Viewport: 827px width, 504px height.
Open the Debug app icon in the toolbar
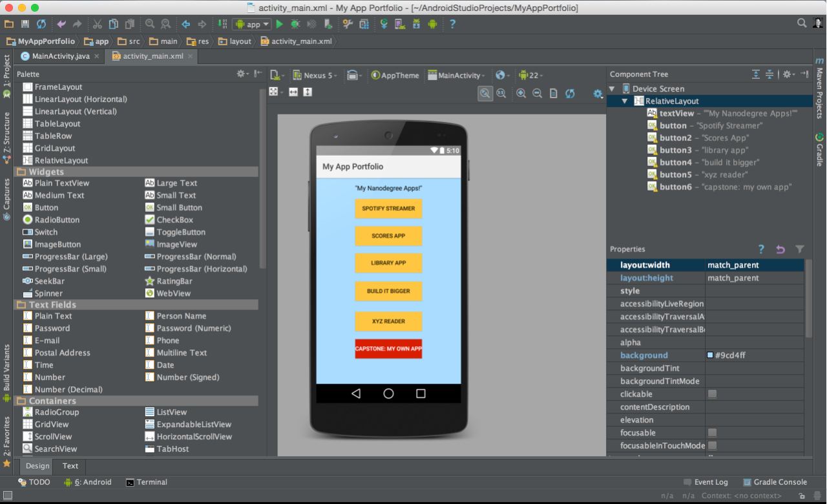pos(295,24)
